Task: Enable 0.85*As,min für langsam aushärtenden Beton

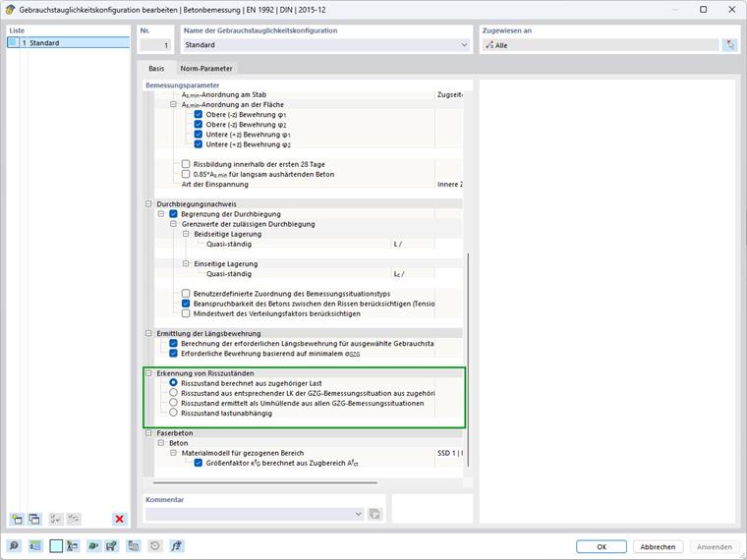Action: click(x=186, y=174)
